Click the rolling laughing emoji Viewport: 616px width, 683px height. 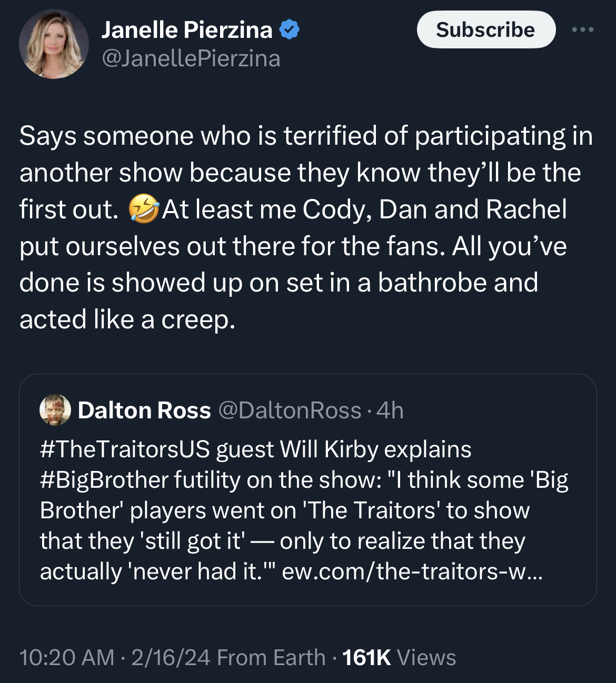pyautogui.click(x=144, y=209)
